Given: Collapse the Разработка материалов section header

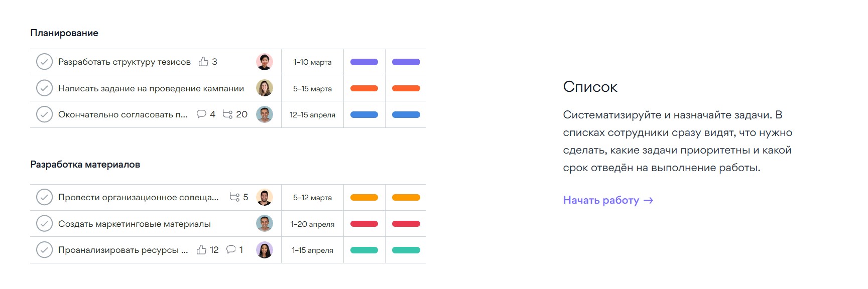Looking at the screenshot, I should [85, 165].
